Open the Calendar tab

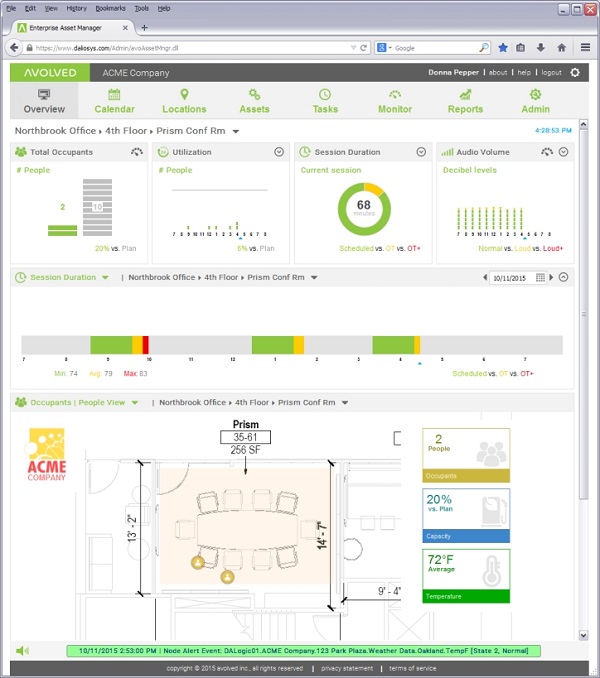point(114,101)
